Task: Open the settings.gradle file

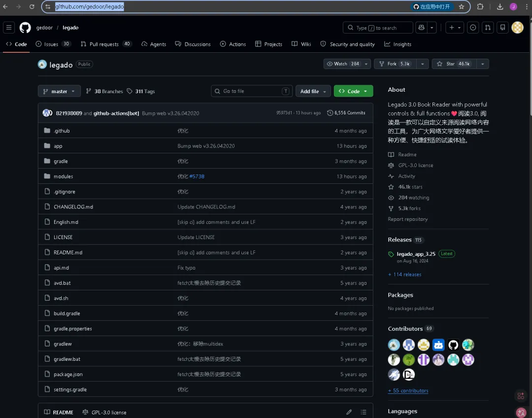Action: [70, 389]
